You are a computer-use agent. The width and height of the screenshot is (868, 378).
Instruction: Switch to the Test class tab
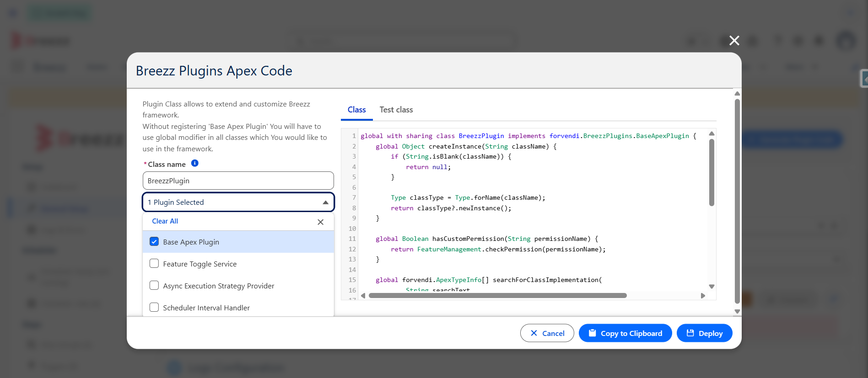396,110
